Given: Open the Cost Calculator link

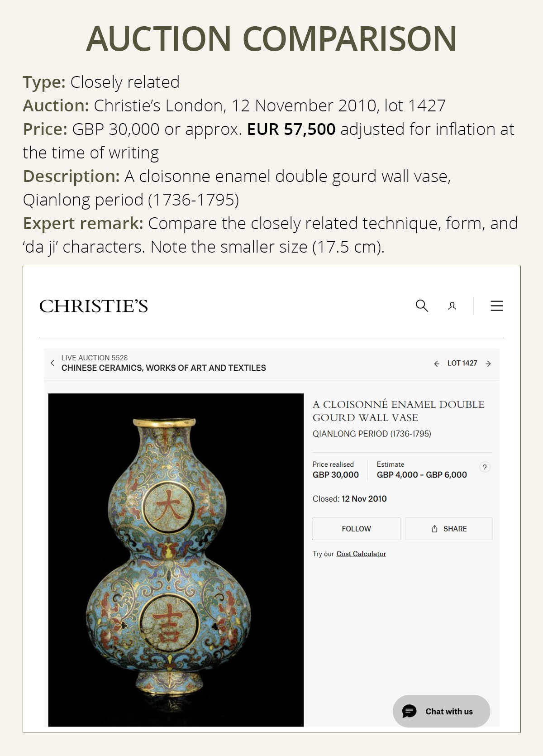Looking at the screenshot, I should click(x=361, y=554).
